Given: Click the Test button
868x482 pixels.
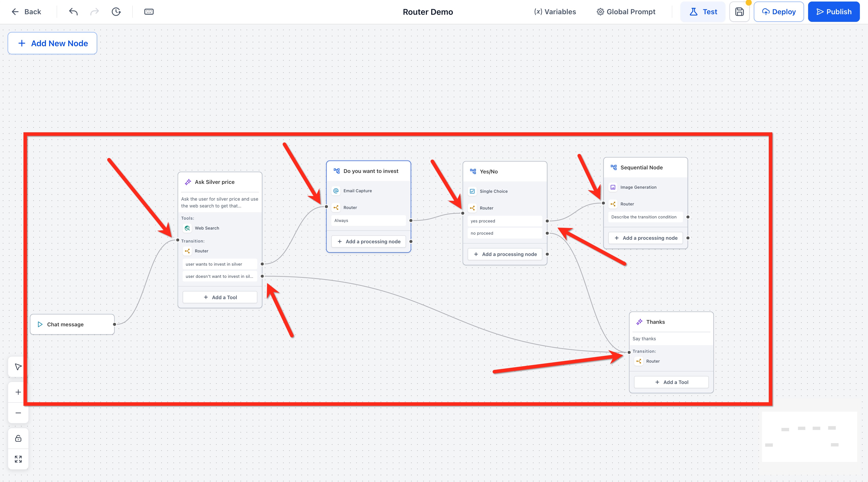Looking at the screenshot, I should [703, 12].
